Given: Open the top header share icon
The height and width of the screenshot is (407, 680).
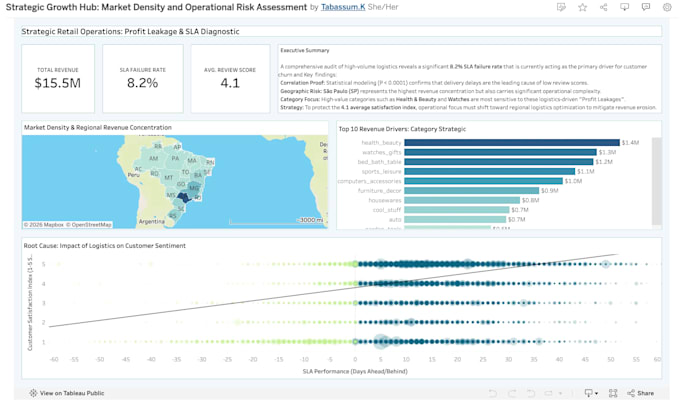Looking at the screenshot, I should [x=603, y=7].
